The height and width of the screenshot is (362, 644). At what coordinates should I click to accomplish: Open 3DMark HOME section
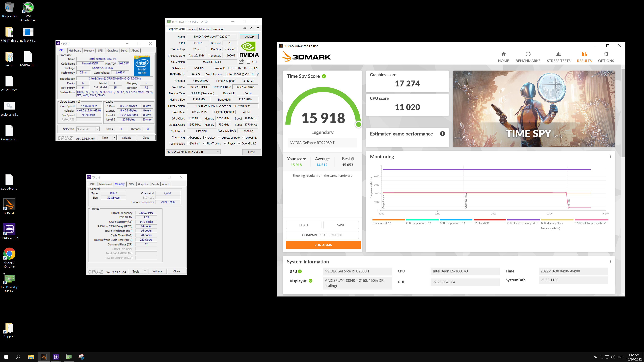503,57
